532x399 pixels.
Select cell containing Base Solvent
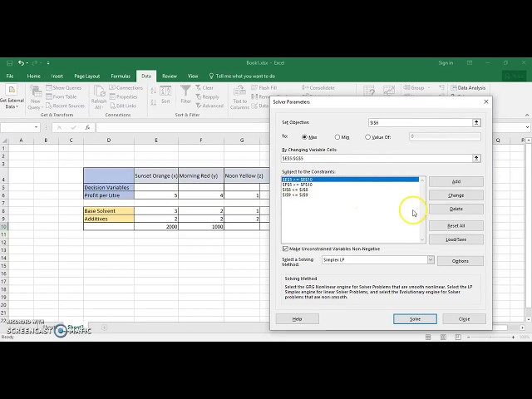point(109,210)
